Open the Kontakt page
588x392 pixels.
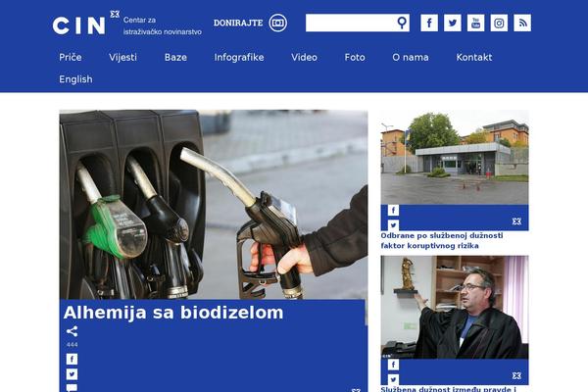(x=474, y=57)
